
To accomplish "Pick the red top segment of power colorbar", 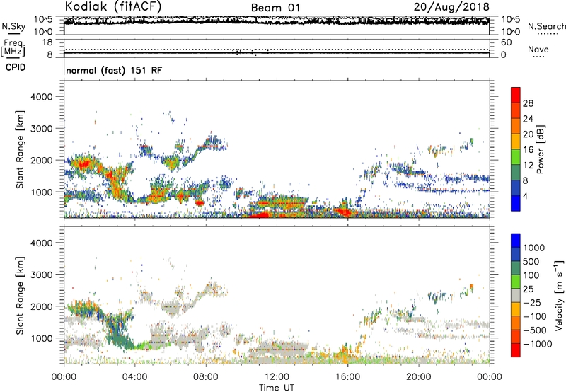I will (x=516, y=96).
